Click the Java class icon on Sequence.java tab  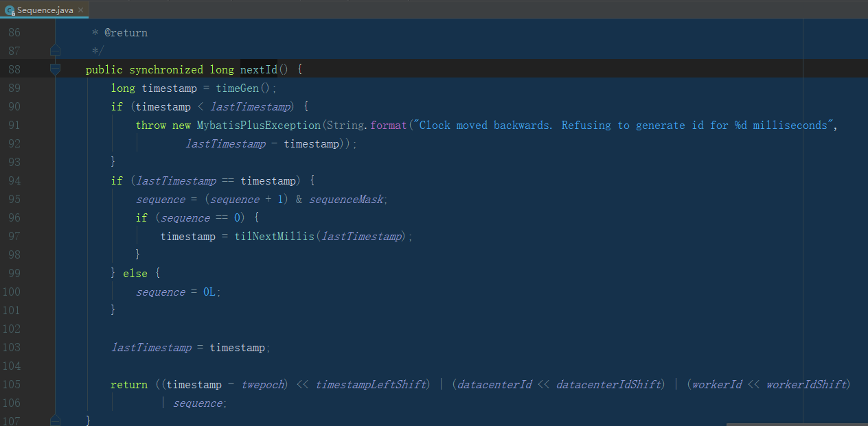click(x=8, y=10)
